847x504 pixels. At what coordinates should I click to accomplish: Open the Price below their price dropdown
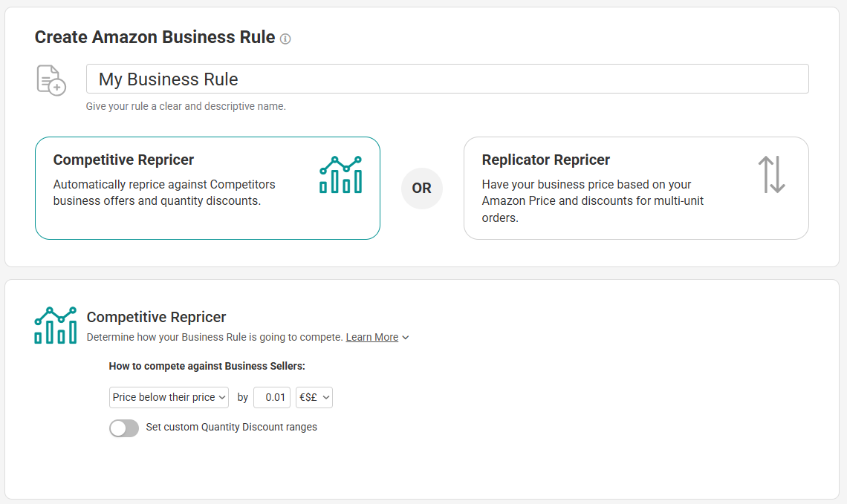coord(169,397)
